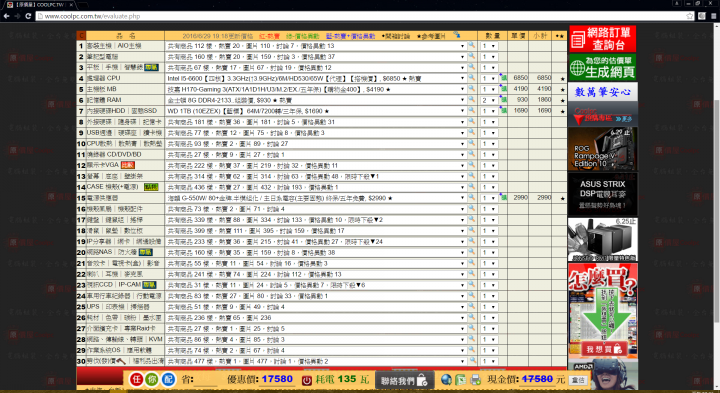This screenshot has height=393, width=720.
Task: Click magnifier icon in row 15 power supply
Action: click(x=472, y=197)
